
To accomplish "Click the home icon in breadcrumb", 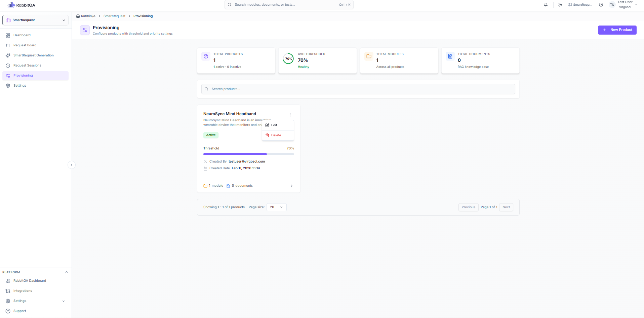I will 78,16.
